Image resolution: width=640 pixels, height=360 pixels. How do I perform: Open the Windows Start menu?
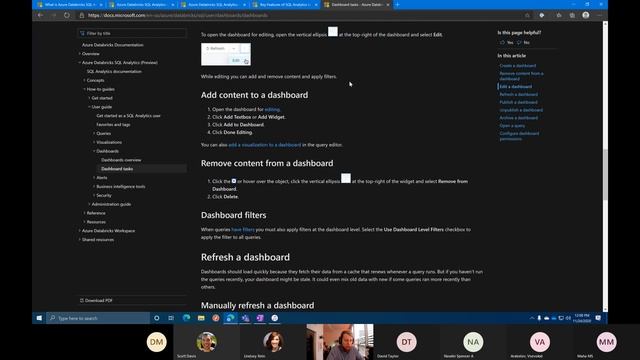coord(39,318)
